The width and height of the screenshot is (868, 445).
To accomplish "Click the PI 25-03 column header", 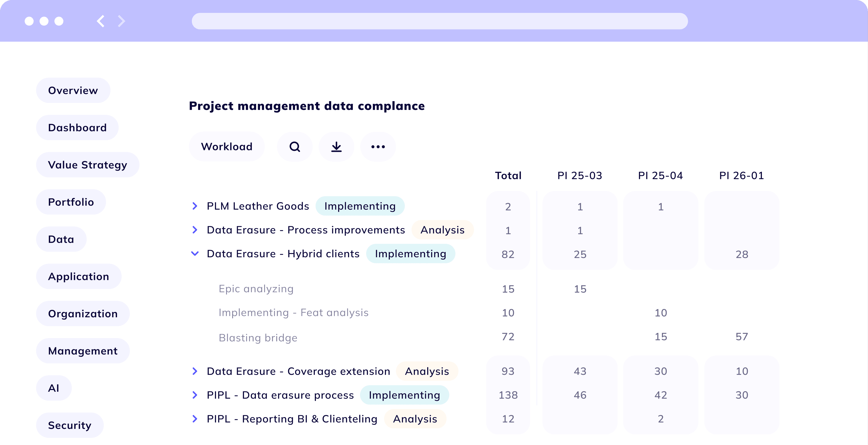I will [x=580, y=176].
